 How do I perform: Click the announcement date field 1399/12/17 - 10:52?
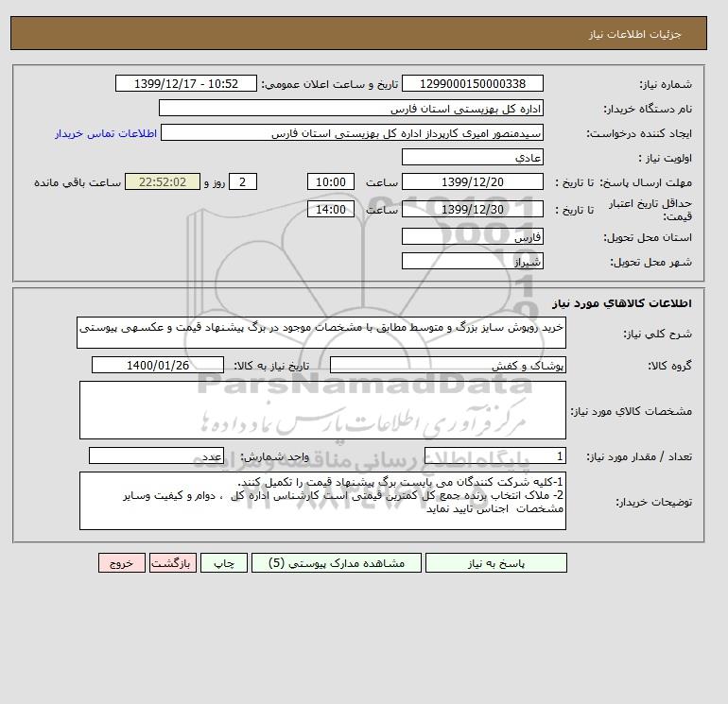(186, 83)
